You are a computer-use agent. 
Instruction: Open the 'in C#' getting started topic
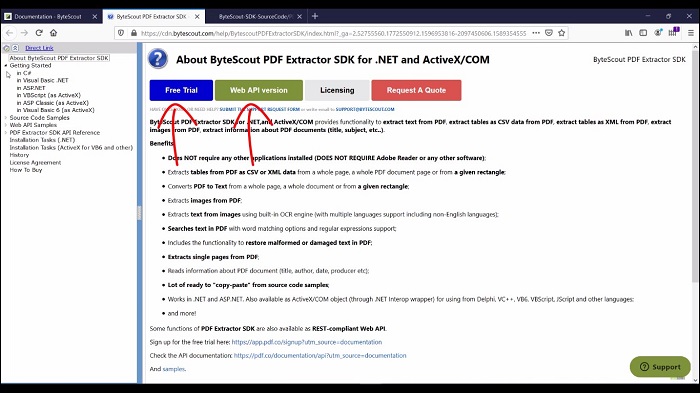[24, 73]
